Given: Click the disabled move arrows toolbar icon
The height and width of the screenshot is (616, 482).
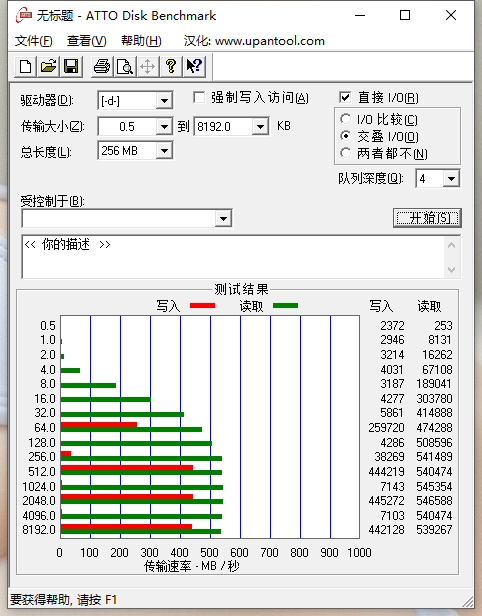Looking at the screenshot, I should point(147,66).
